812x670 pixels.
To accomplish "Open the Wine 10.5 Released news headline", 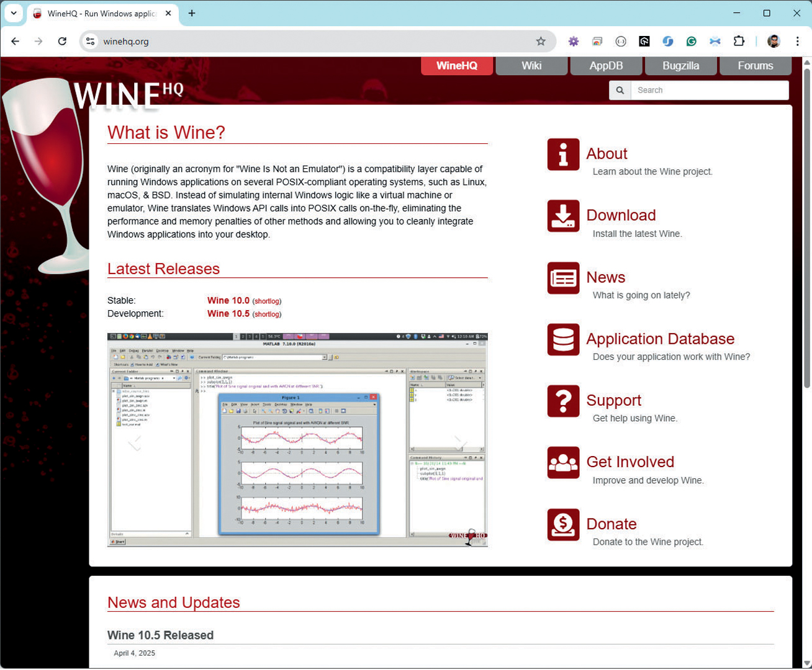I will pos(160,635).
